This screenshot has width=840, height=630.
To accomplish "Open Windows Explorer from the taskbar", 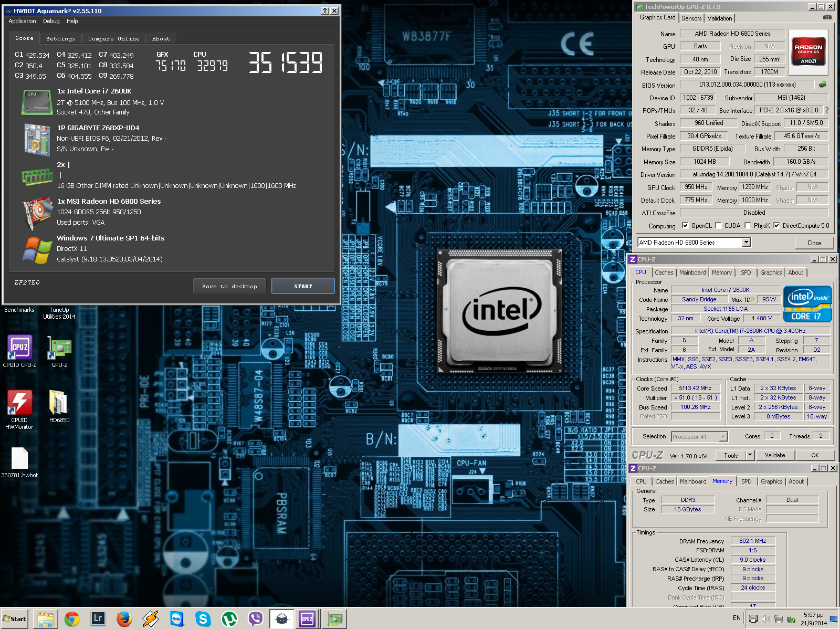I will 46,619.
